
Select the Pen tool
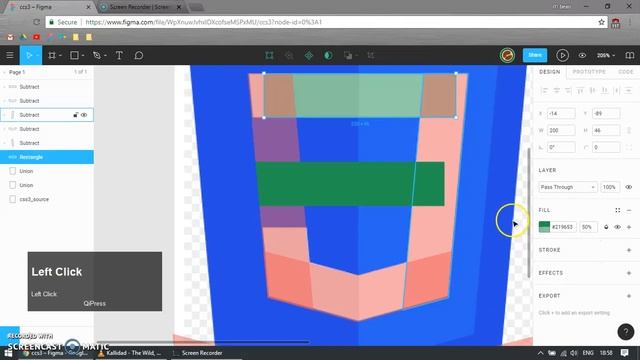(x=97, y=55)
